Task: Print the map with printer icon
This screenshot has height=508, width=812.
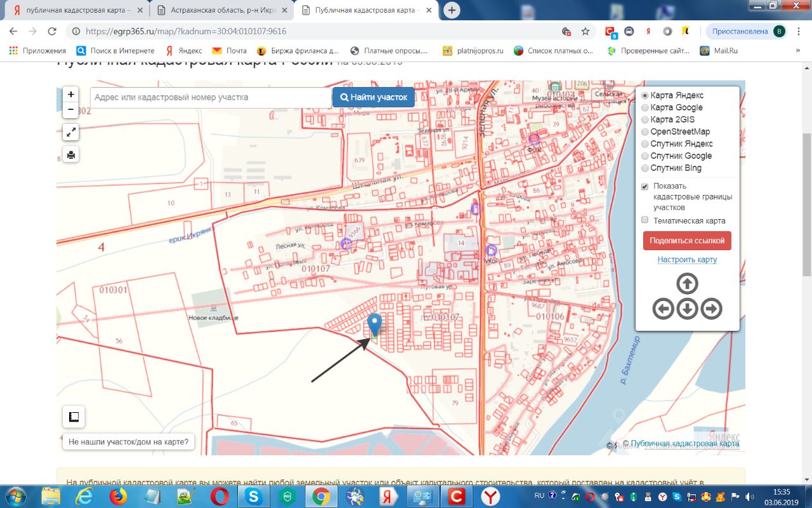Action: pos(71,154)
